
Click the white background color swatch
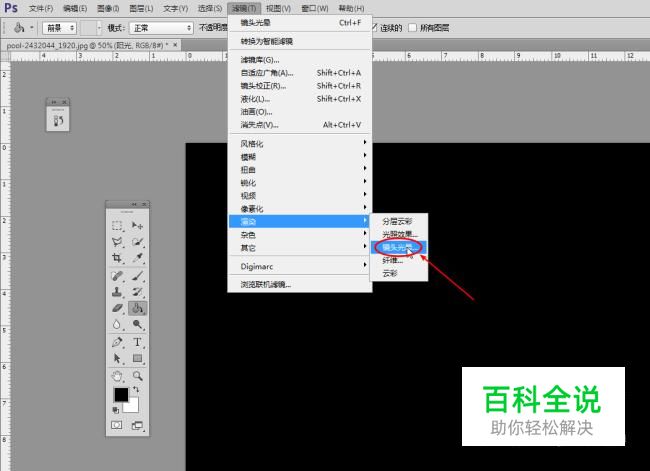(133, 406)
